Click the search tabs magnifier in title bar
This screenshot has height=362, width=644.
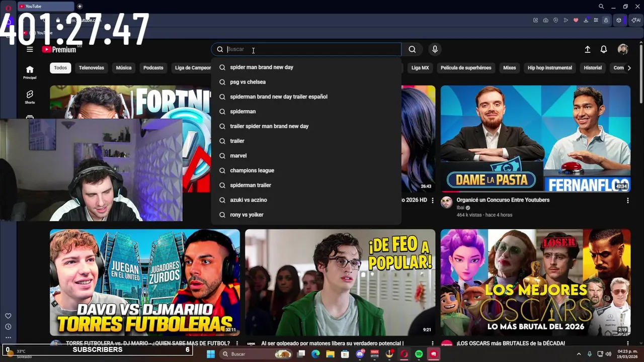(x=601, y=7)
